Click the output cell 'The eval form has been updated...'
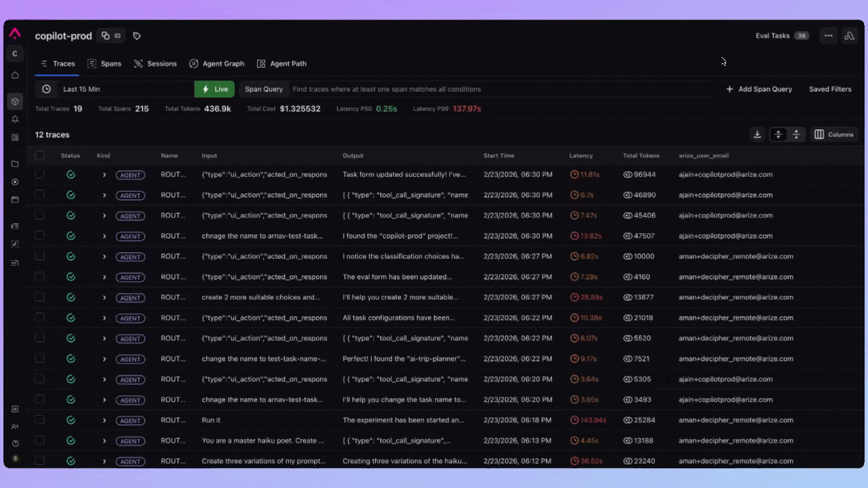Screen dimensions: 868x488 (x=397, y=277)
